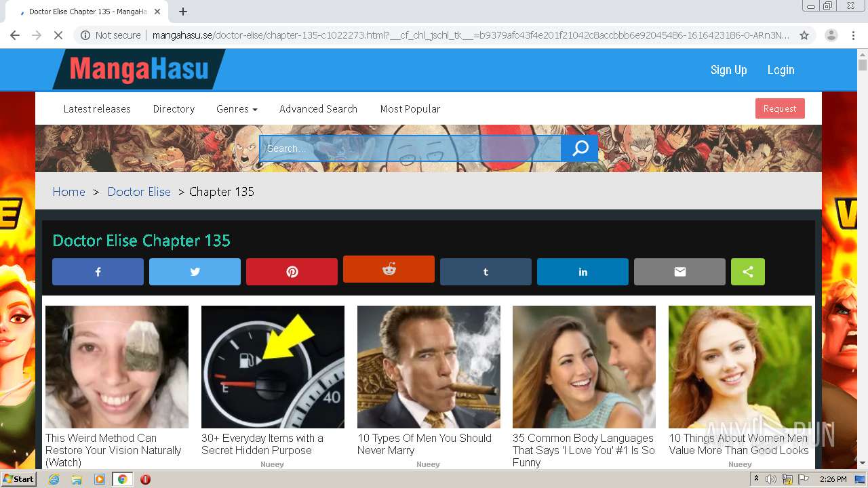Click 'Doctor Elise Chapter 135' heading
Viewport: 868px width, 488px height.
click(142, 241)
